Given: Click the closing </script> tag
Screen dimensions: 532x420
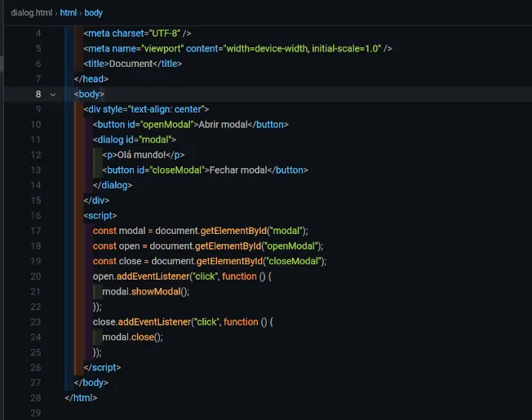Looking at the screenshot, I should pos(102,368).
